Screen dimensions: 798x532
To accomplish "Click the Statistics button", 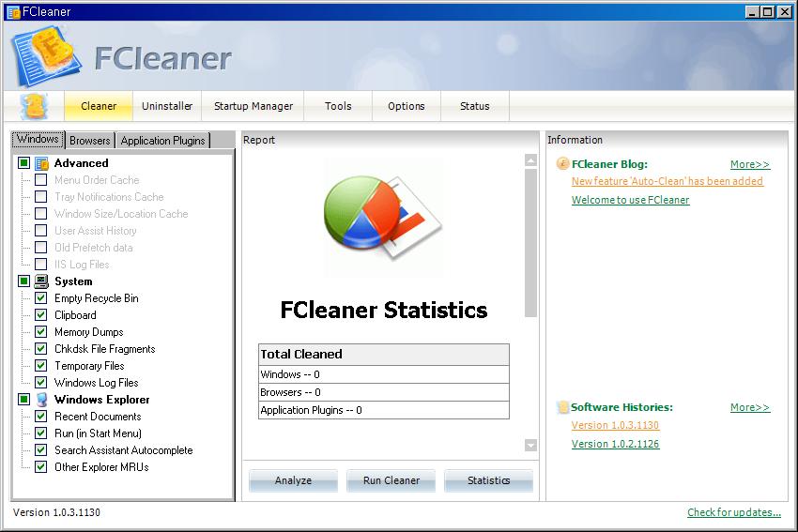I will [488, 480].
